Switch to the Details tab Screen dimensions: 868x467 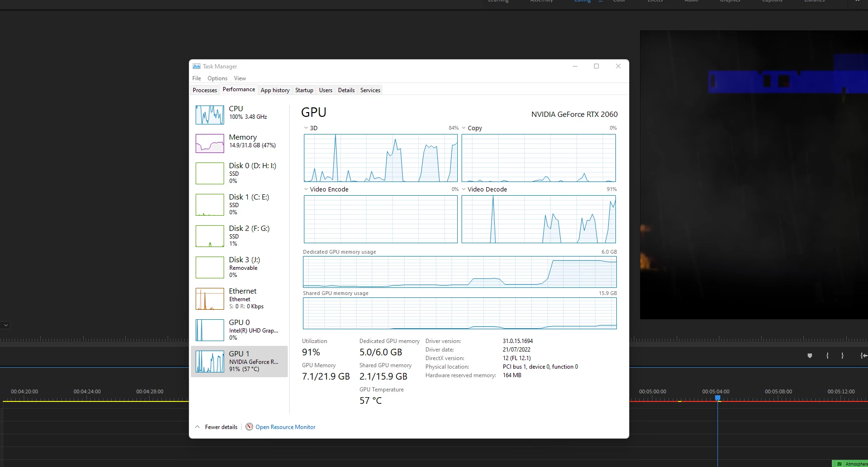[x=346, y=90]
